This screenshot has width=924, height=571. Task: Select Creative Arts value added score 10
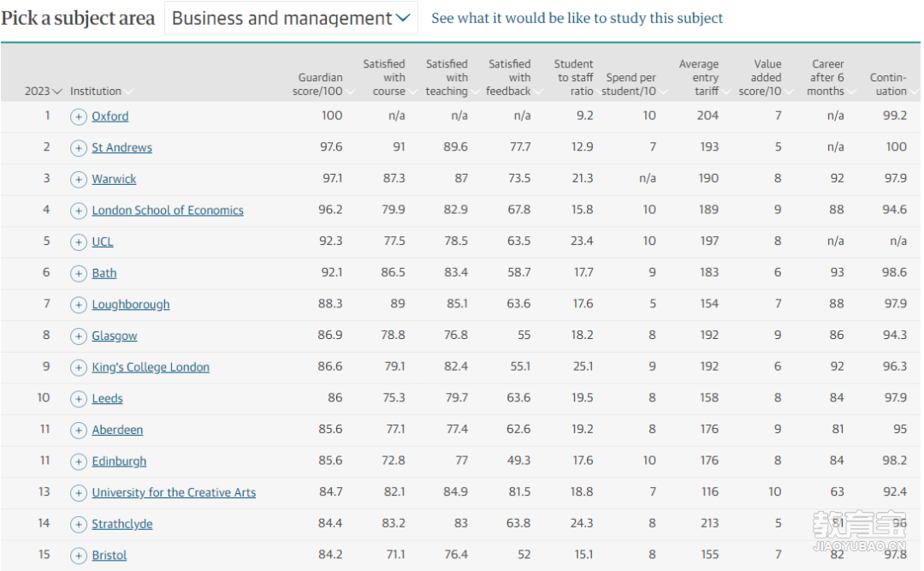pos(775,492)
